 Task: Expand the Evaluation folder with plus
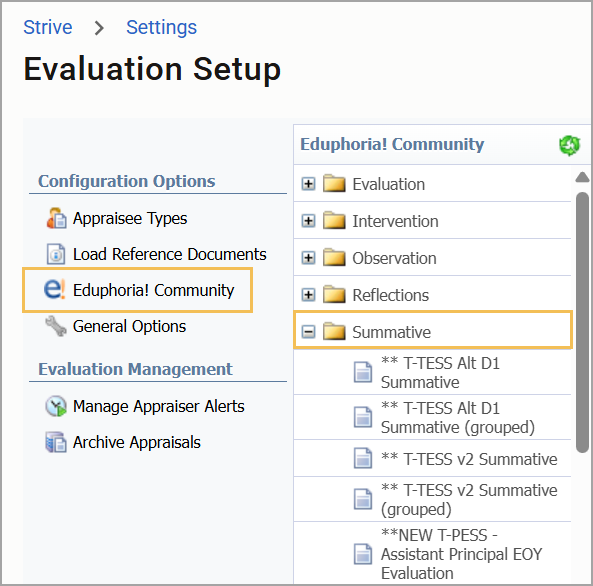[x=308, y=184]
